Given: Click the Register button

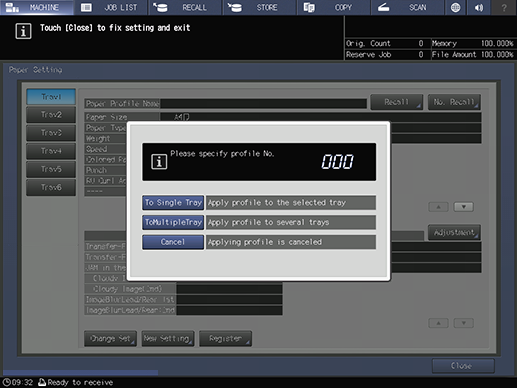Looking at the screenshot, I should pyautogui.click(x=225, y=339).
